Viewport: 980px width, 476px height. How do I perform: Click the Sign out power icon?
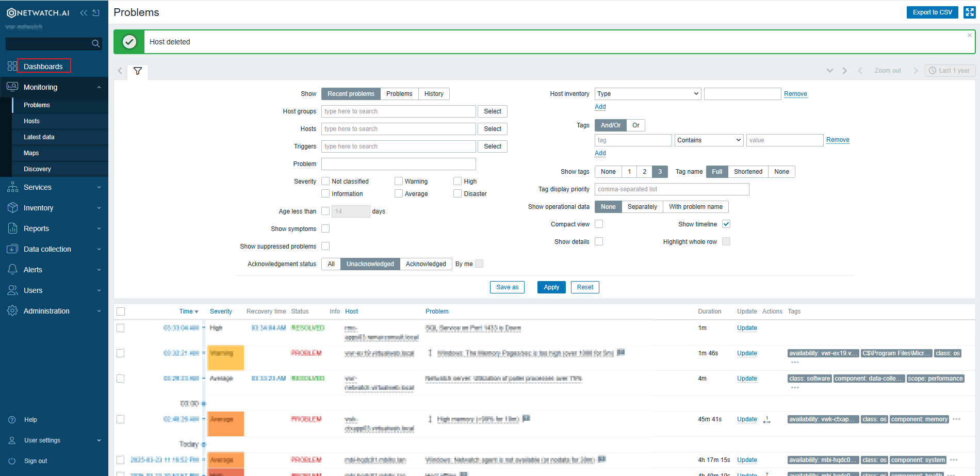coord(12,461)
